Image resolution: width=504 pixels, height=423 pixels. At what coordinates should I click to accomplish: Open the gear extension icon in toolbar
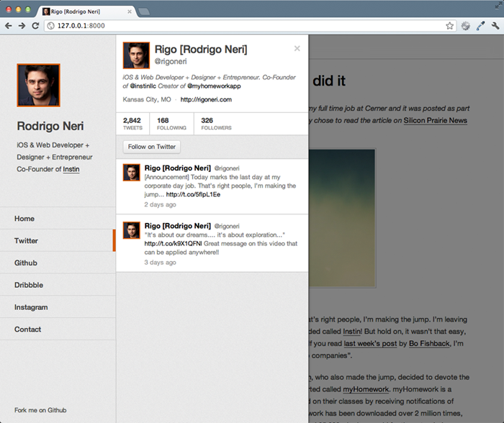click(465, 26)
